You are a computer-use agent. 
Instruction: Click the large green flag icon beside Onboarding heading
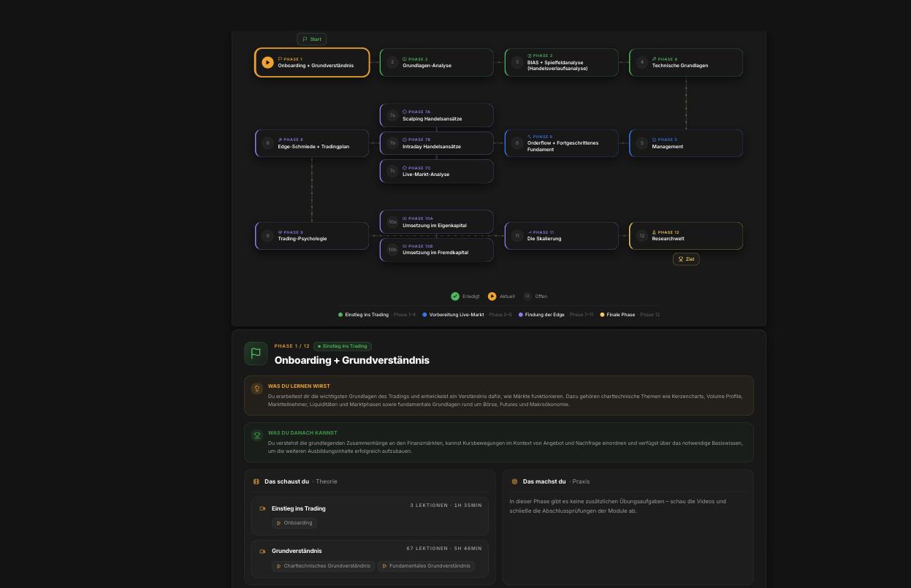(256, 354)
